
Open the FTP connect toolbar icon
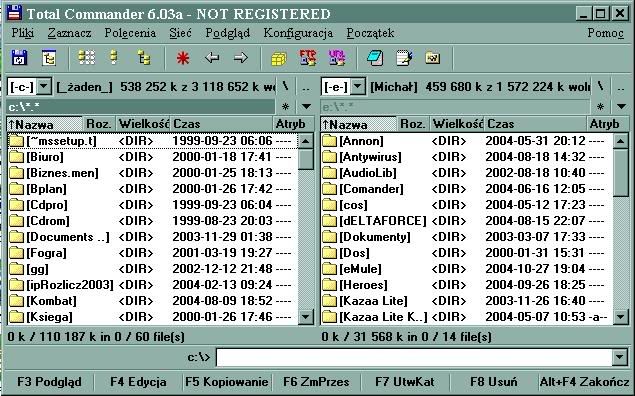click(x=308, y=58)
